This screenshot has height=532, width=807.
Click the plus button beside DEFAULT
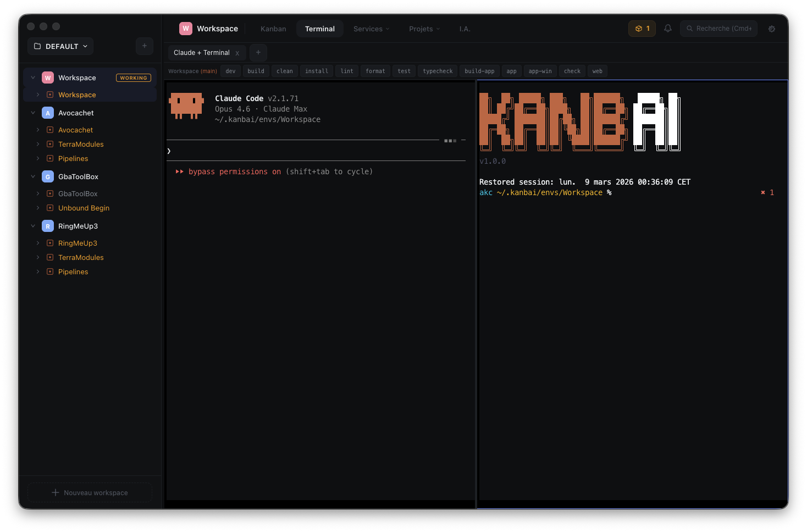[x=145, y=46]
